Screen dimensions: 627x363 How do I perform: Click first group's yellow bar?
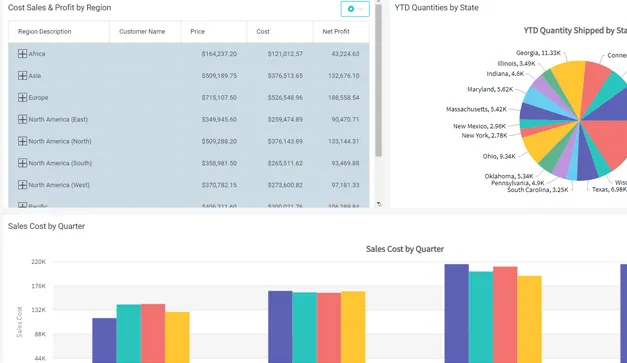tap(177, 337)
